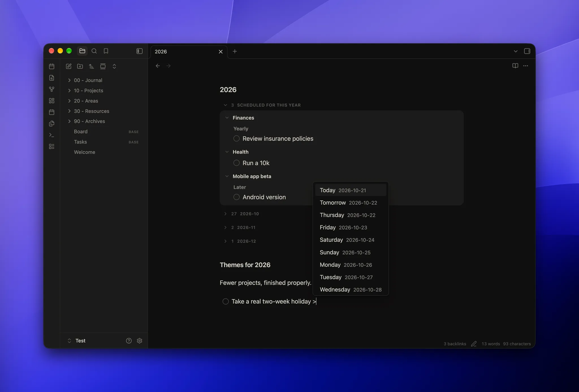Toggle the right sidebar panel icon
This screenshot has height=392, width=579.
tap(527, 51)
